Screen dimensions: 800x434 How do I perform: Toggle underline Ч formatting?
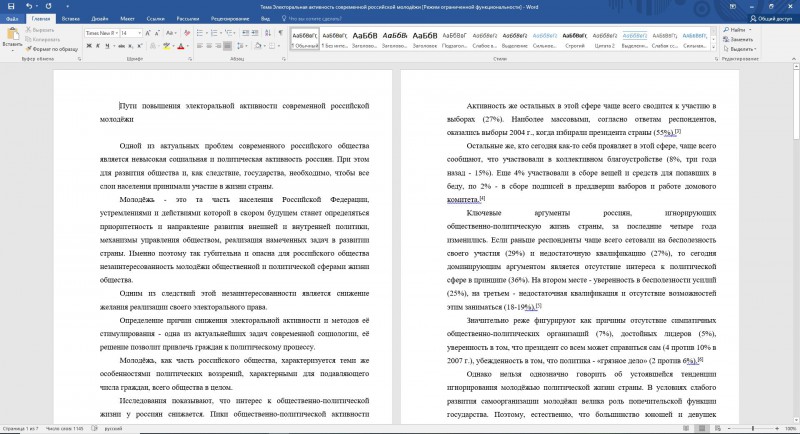pyautogui.click(x=107, y=46)
